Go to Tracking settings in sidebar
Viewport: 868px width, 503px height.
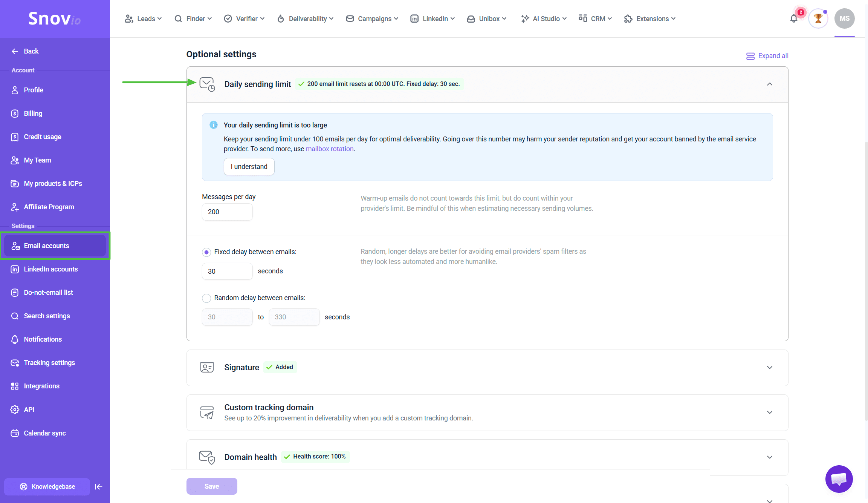(49, 363)
